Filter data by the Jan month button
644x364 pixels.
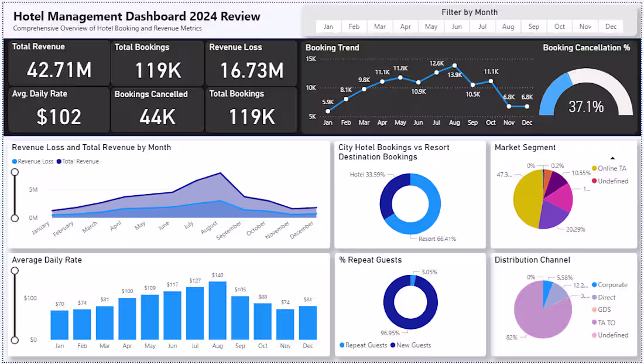click(x=328, y=26)
